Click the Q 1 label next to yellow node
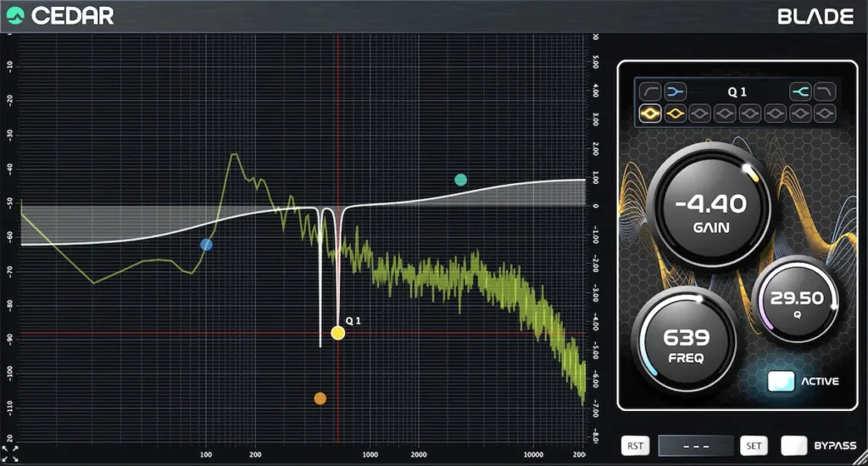Viewport: 868px width, 466px height. (353, 321)
